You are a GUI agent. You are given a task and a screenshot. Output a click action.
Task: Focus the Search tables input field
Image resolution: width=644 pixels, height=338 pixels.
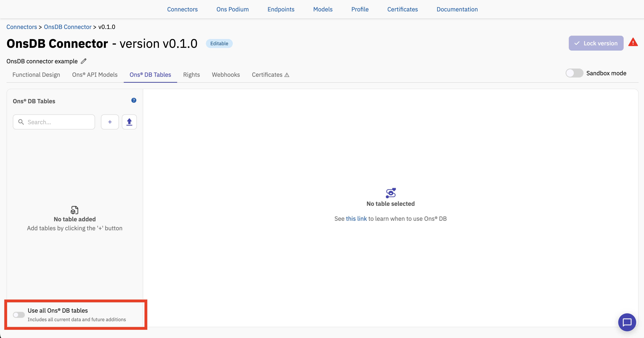click(54, 122)
